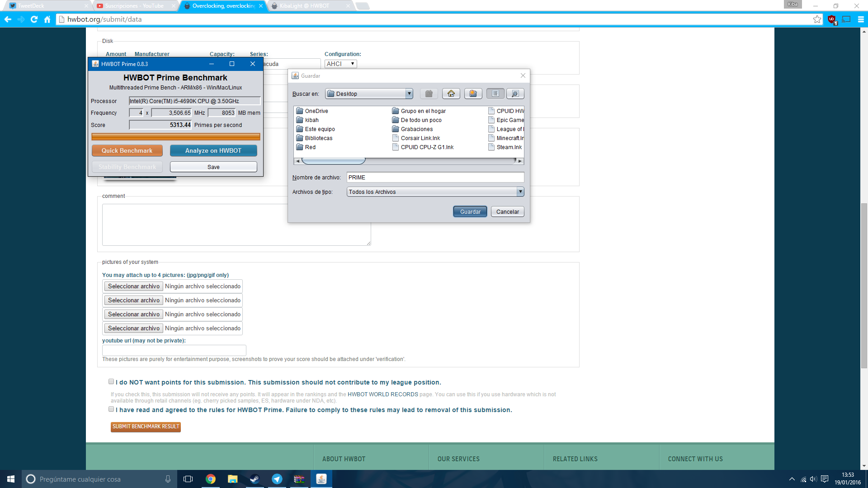This screenshot has width=868, height=488.
Task: Open the Buscar en Desktop dropdown
Action: click(369, 94)
